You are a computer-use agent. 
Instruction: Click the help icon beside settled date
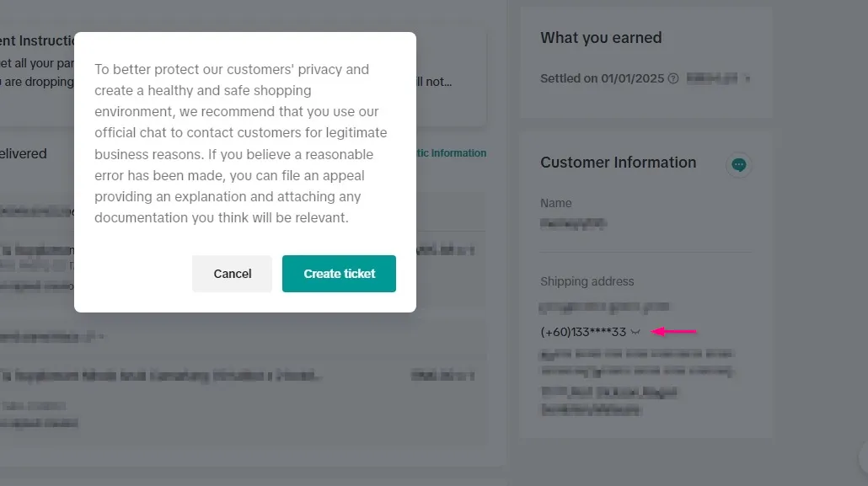(x=672, y=79)
